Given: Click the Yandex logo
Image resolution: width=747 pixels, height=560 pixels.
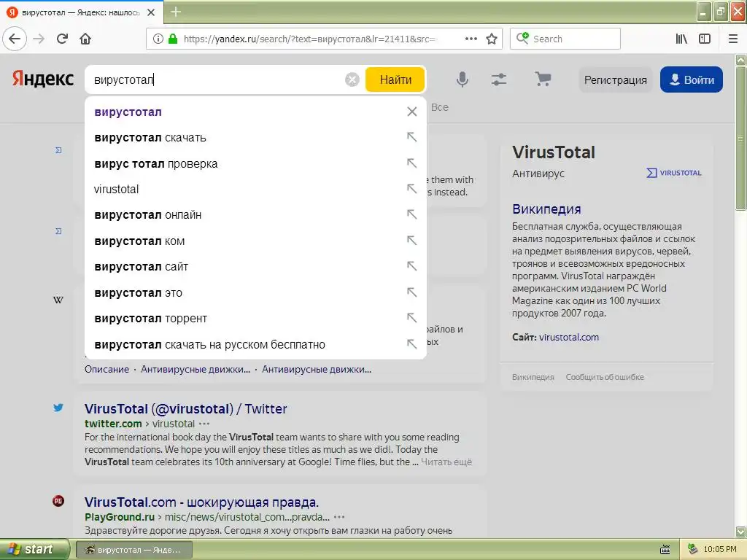Looking at the screenshot, I should 43,79.
